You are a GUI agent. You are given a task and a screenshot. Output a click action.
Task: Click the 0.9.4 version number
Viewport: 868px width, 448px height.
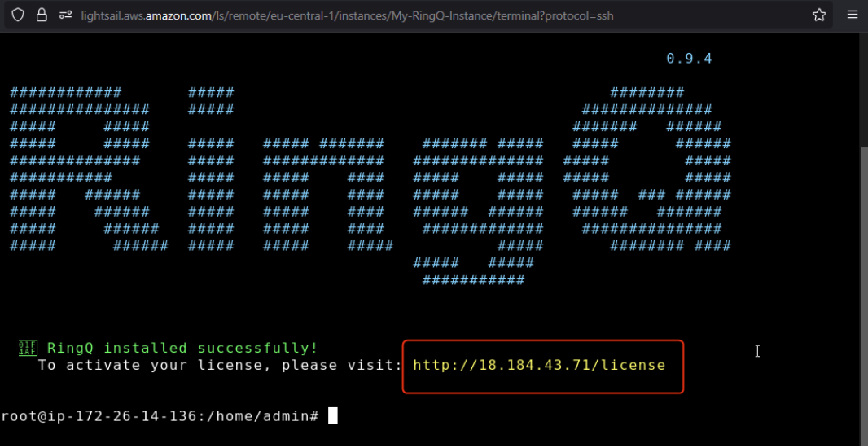point(689,59)
